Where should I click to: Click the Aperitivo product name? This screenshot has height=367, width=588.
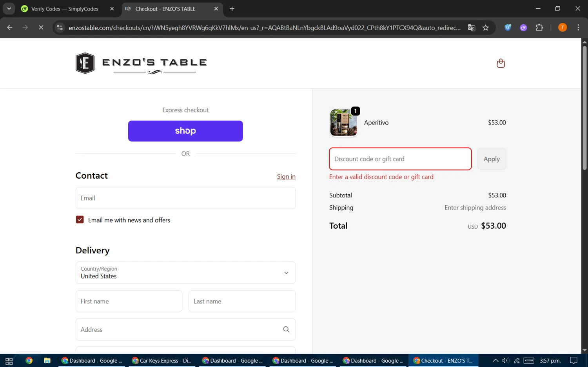tap(376, 123)
